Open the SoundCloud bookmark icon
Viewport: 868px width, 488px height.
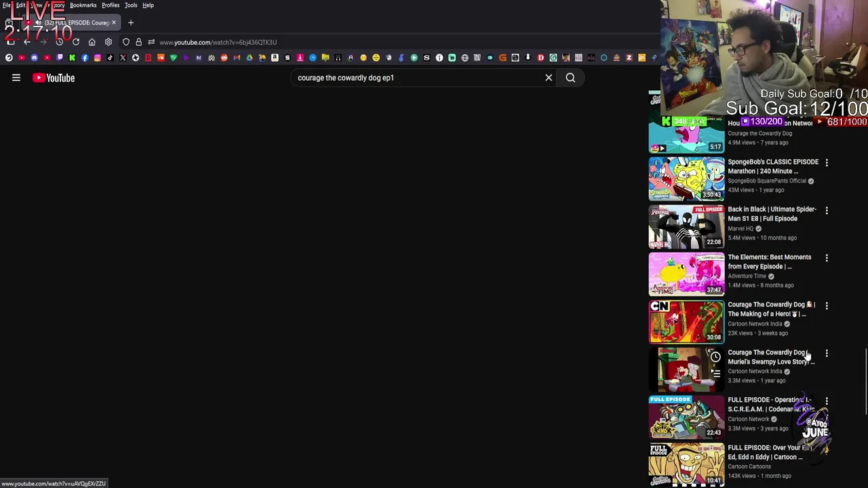161,58
